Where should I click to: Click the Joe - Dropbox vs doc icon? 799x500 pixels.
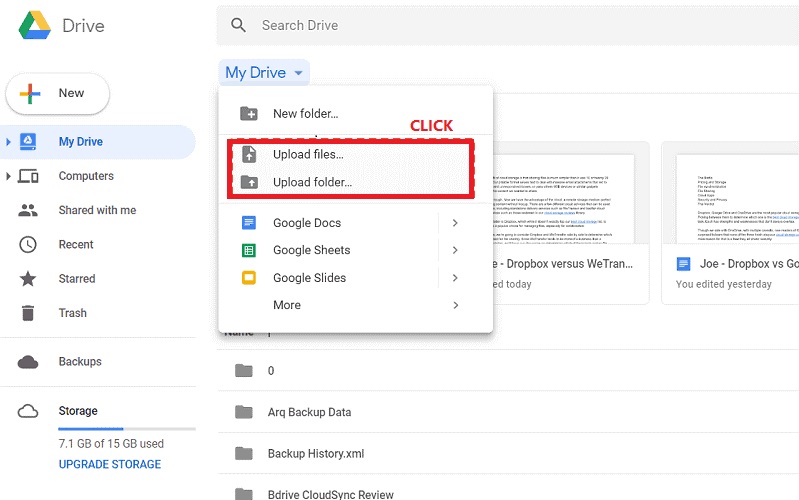pos(683,264)
